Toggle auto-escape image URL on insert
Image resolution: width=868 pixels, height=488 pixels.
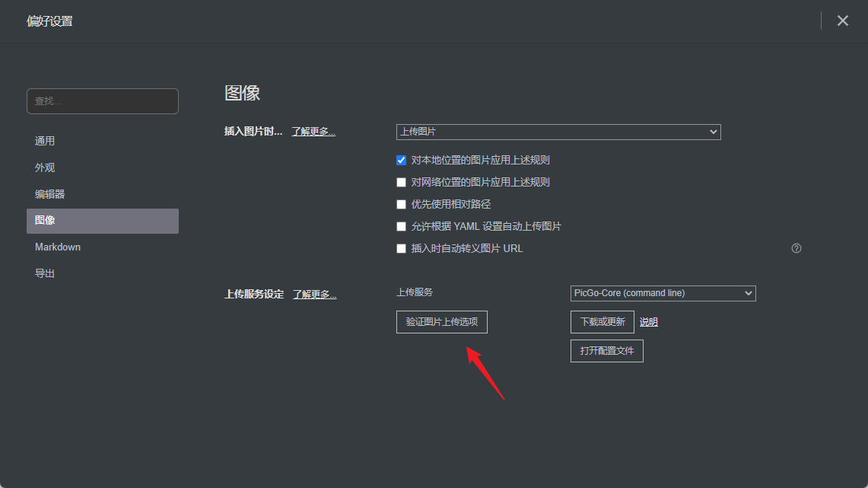[402, 249]
